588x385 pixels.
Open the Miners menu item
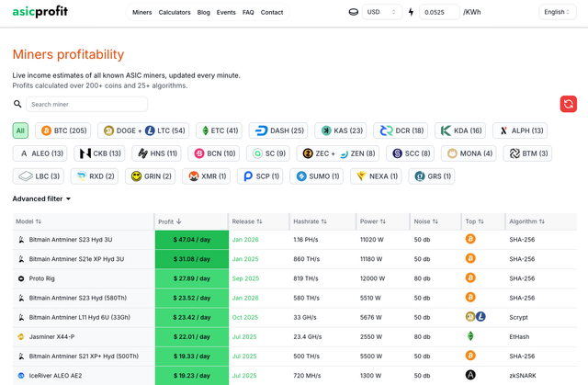coord(142,12)
